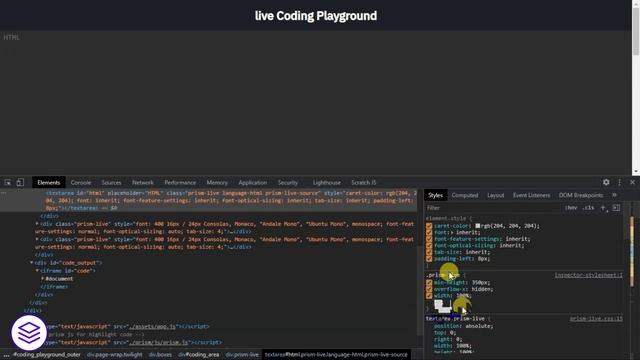Switch to the Computed styles tab
This screenshot has height=360, width=640.
point(464,195)
